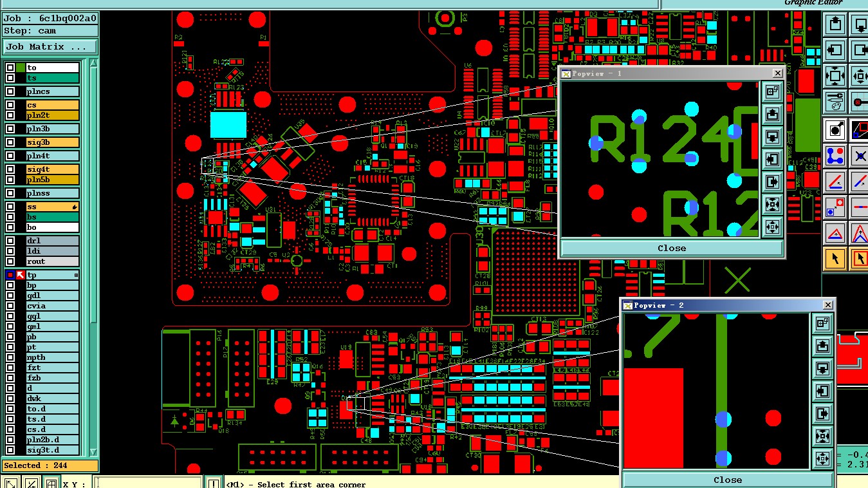Select the pln3b layer row
The height and width of the screenshot is (488, 868).
click(x=52, y=129)
